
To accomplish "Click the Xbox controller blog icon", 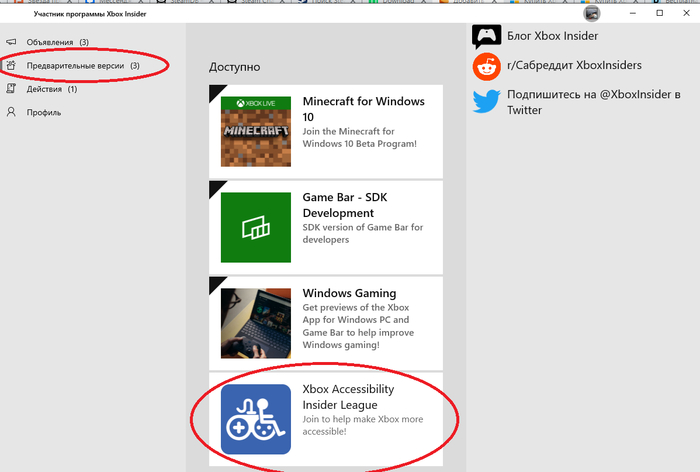I will coord(487,37).
